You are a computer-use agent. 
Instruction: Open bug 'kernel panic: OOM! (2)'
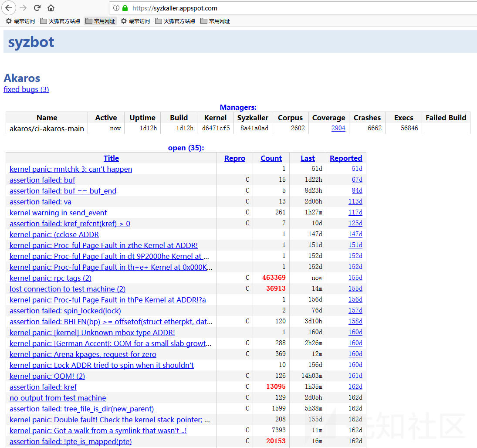click(47, 377)
